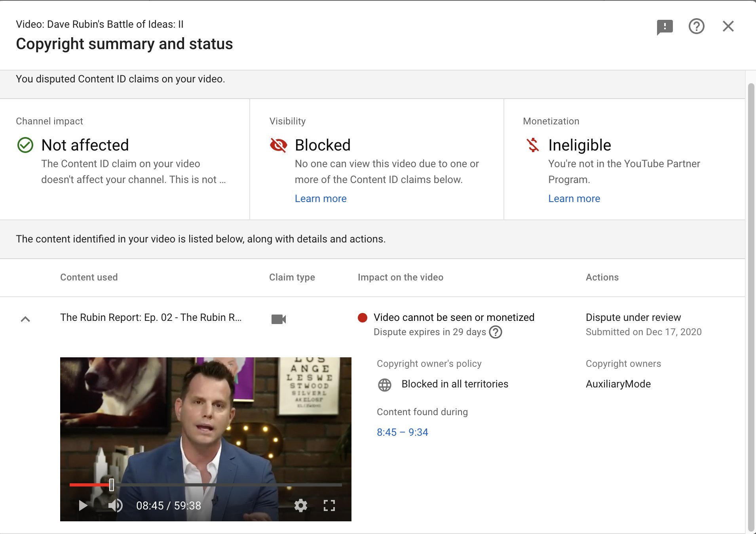The image size is (756, 534).
Task: Click Submitted on Dec 17, 2020 text
Action: pos(644,332)
